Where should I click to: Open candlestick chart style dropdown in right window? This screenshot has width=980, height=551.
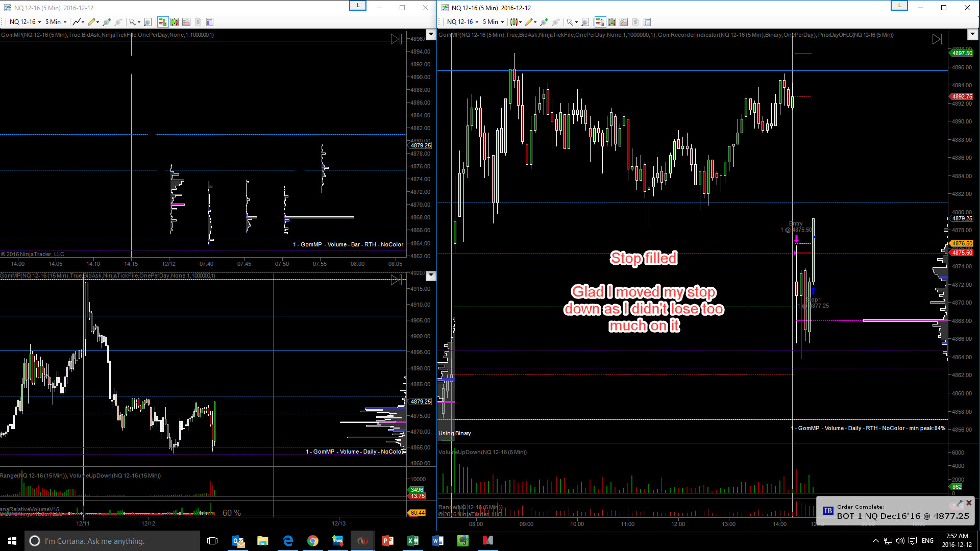516,22
